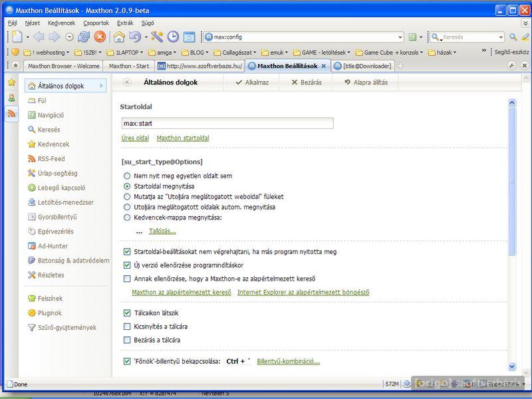Collapse the settings menu with the « icon
This screenshot has width=532, height=399.
(127, 82)
